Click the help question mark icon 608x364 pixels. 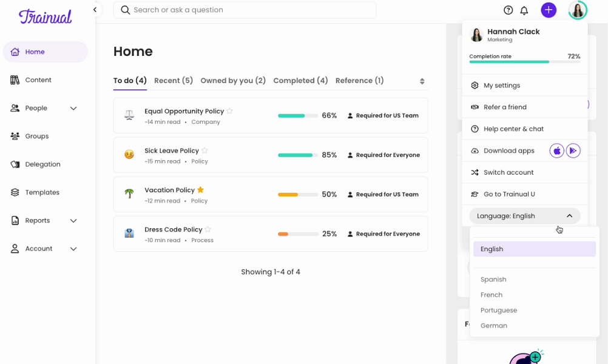tap(508, 10)
